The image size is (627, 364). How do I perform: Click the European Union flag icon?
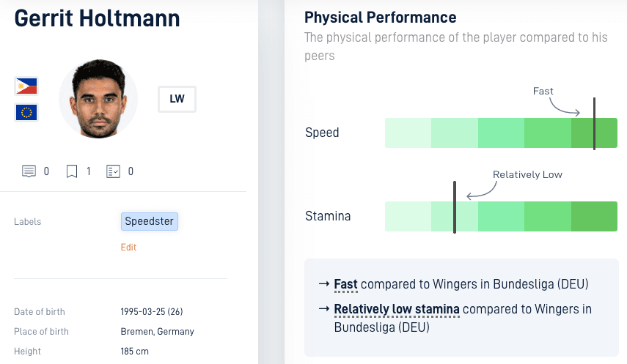coord(26,112)
